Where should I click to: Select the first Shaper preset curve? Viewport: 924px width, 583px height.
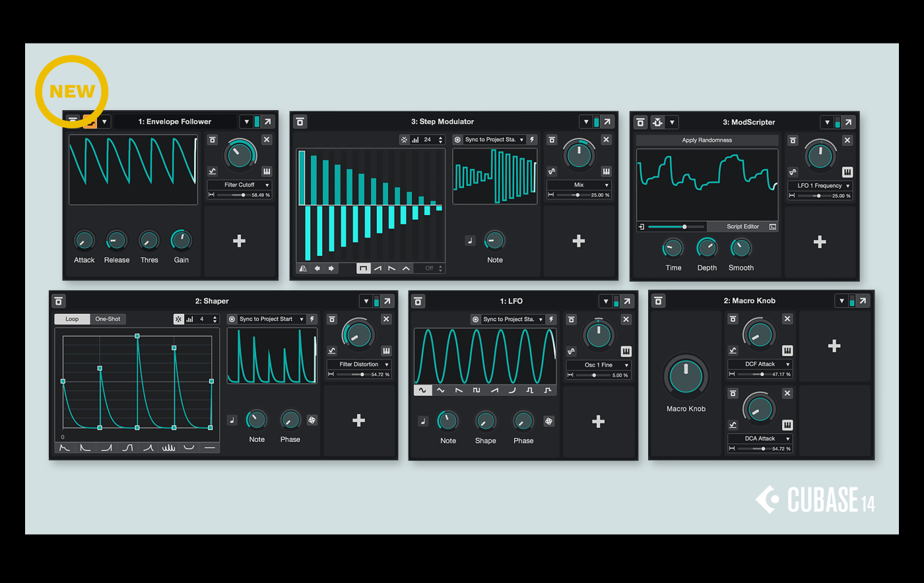click(x=65, y=448)
